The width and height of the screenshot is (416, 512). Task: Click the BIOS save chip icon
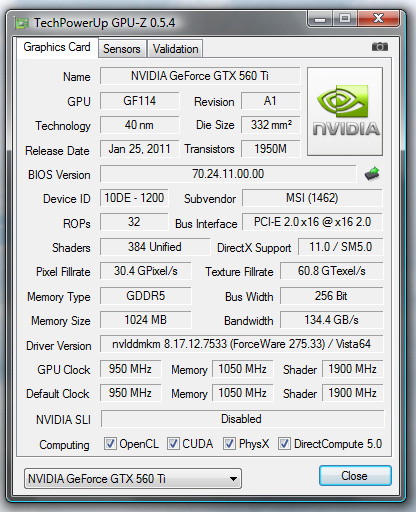[372, 174]
